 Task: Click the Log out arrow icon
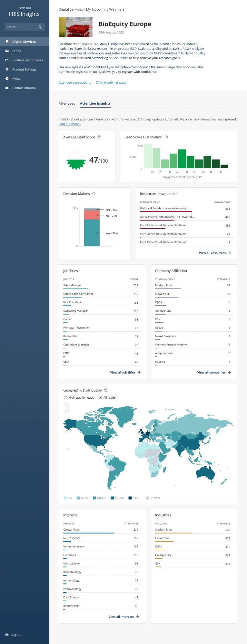(7, 635)
